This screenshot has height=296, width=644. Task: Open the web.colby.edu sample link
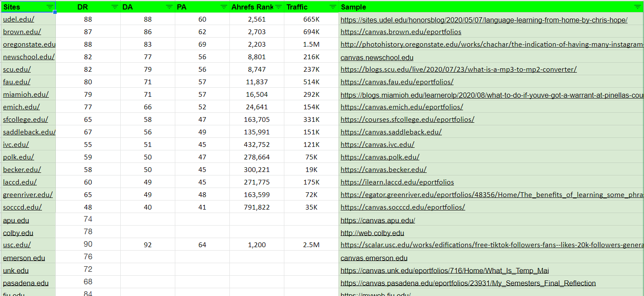(372, 233)
